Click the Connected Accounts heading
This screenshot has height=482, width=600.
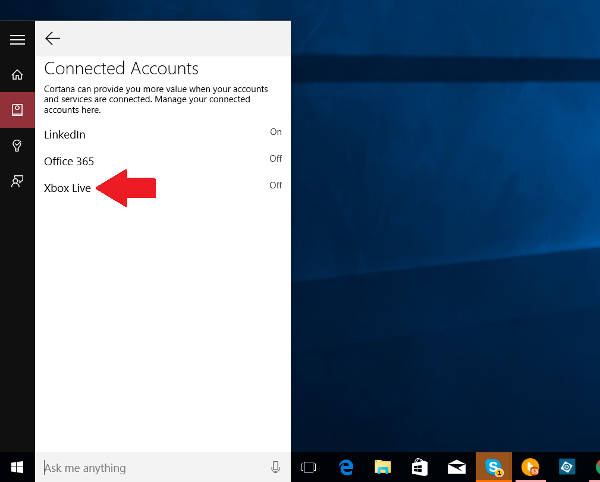pyautogui.click(x=121, y=68)
